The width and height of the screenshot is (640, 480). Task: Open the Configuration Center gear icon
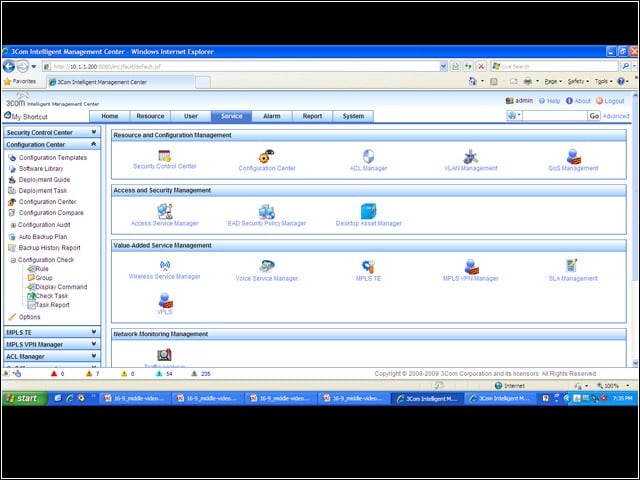click(267, 156)
